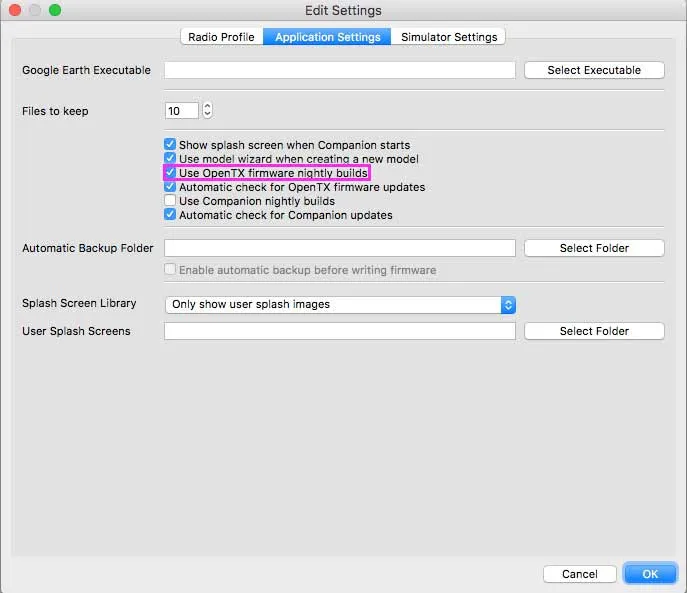The height and width of the screenshot is (593, 687).
Task: Click the Files to keep number field
Action: pyautogui.click(x=181, y=111)
